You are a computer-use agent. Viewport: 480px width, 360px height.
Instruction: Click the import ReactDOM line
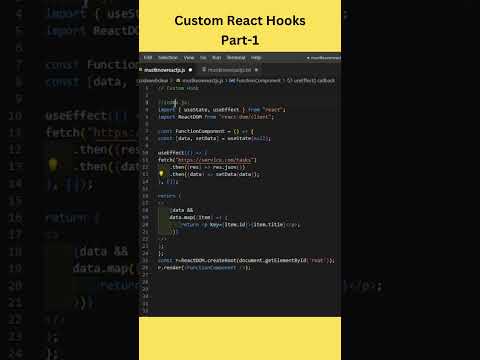click(x=216, y=117)
